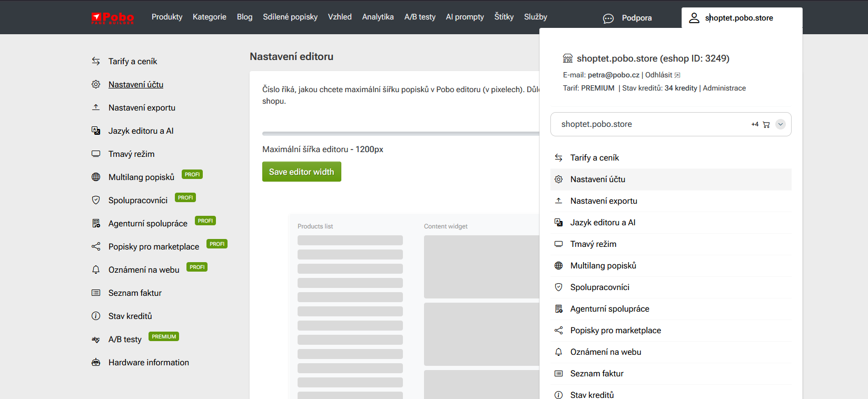
Task: Go to A/B testy in top navigation
Action: (420, 17)
